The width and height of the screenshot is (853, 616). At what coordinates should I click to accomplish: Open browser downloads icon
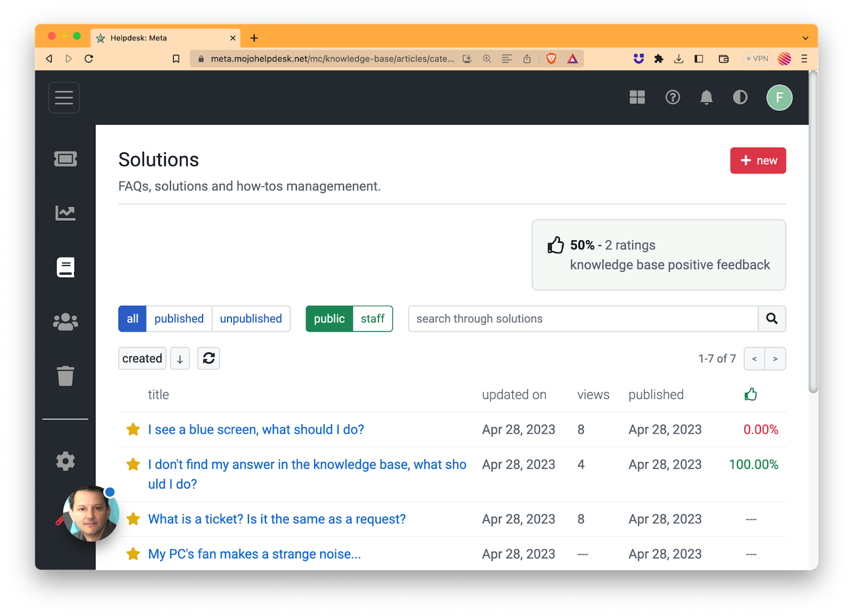[679, 59]
